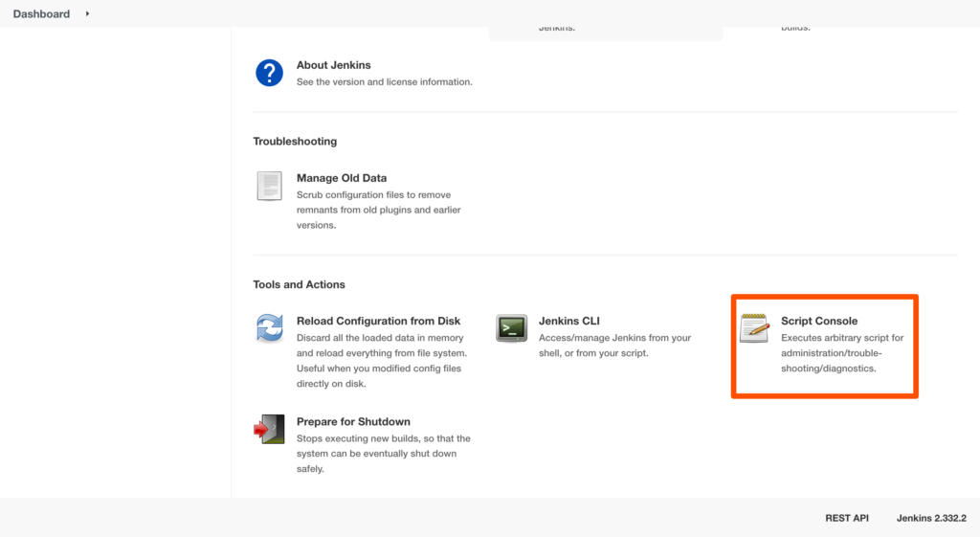Click the 'Scrub configuration files' description text
Screen dimensions: 980x537
point(379,210)
